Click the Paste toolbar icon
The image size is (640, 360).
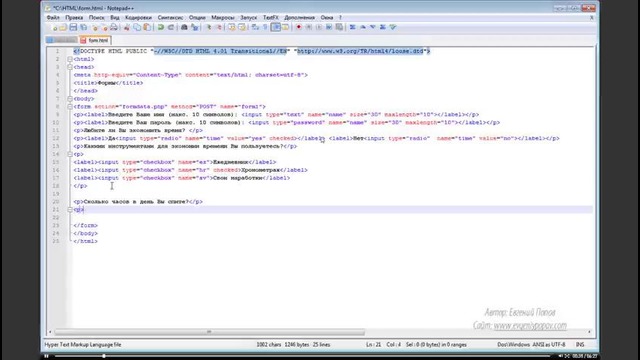click(x=147, y=27)
